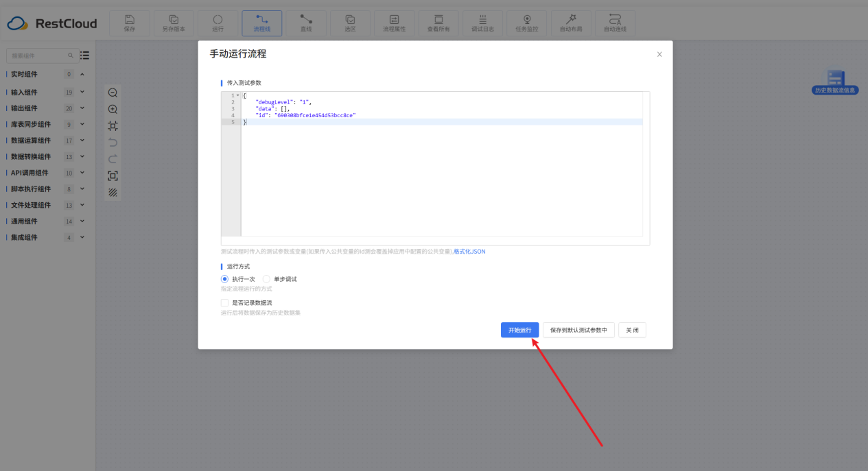Expand the 通用组件 category

[x=82, y=221]
